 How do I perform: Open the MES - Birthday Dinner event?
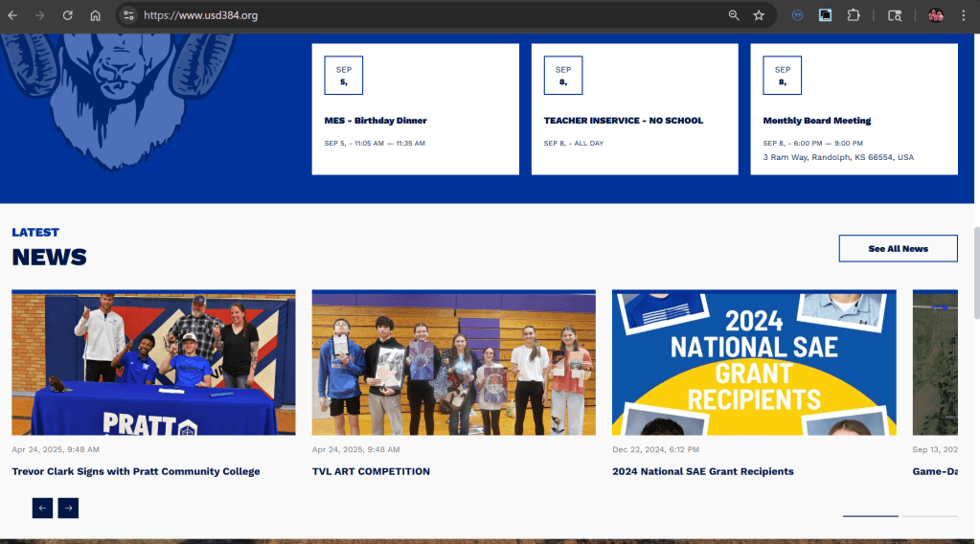[376, 121]
